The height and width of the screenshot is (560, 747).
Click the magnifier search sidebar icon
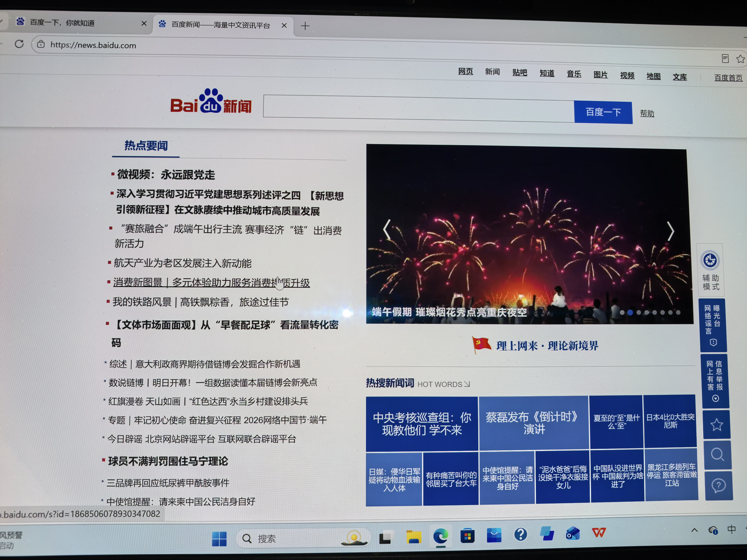(718, 455)
